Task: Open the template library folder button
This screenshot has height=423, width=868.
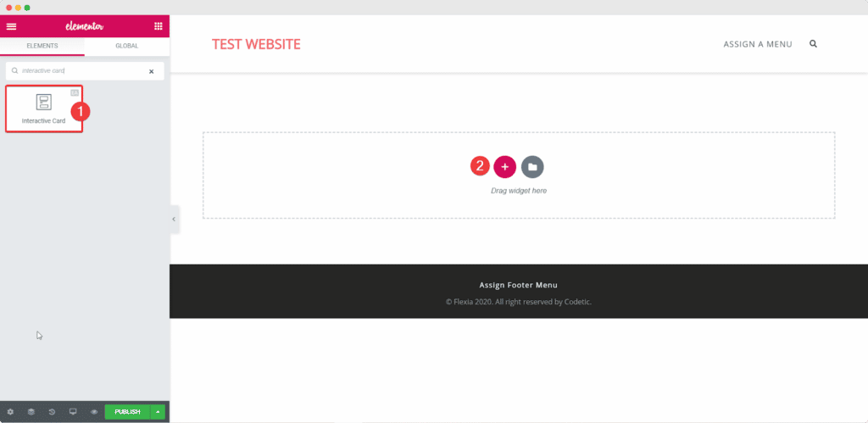Action: (532, 167)
